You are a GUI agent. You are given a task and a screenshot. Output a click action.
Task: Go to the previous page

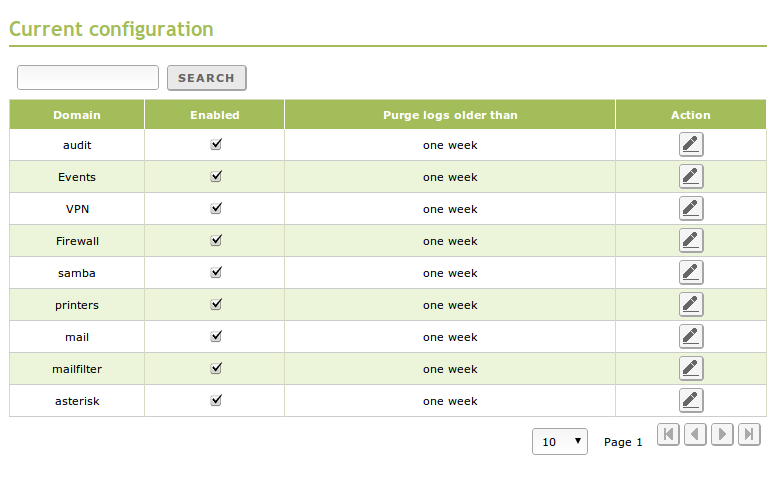[695, 434]
